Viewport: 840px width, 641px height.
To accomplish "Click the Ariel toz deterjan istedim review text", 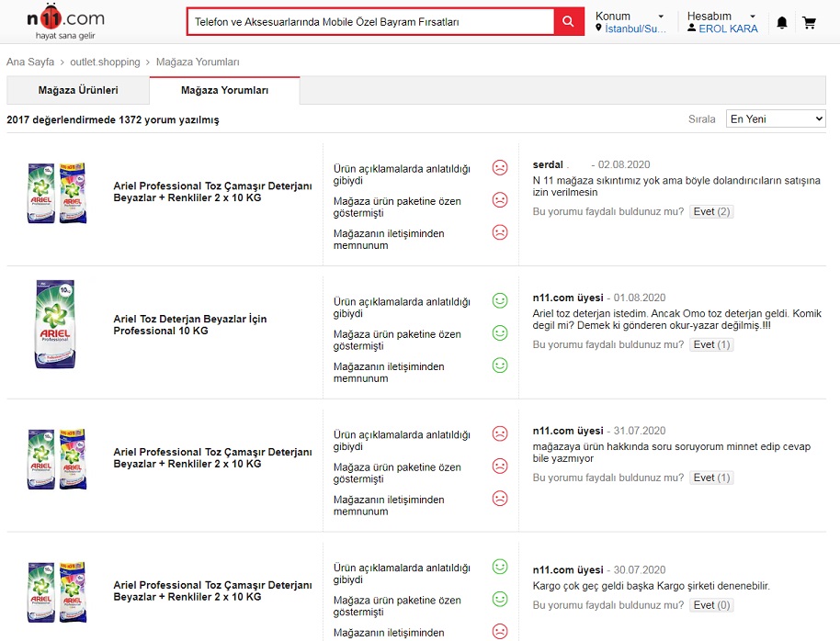I will click(676, 320).
